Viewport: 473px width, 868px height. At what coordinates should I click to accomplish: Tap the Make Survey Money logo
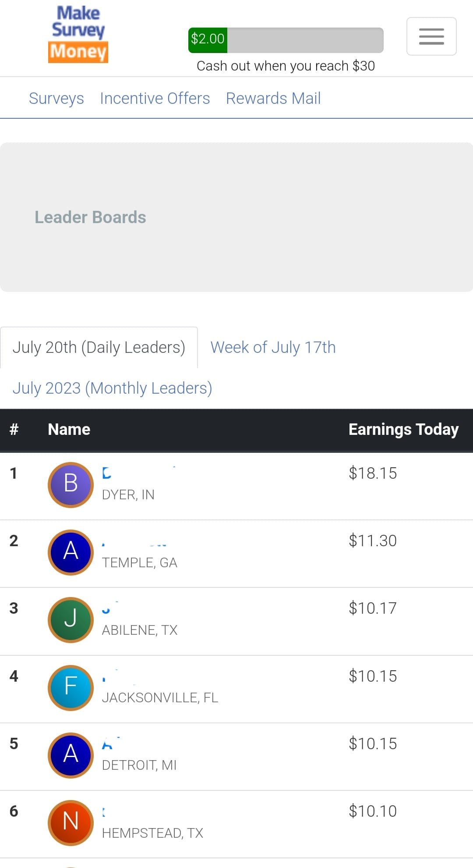78,34
